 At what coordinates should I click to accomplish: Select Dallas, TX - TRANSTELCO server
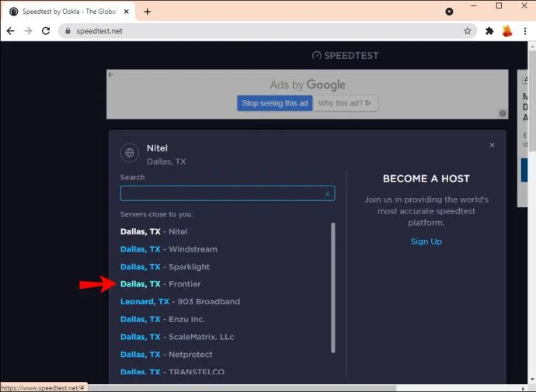tap(172, 372)
